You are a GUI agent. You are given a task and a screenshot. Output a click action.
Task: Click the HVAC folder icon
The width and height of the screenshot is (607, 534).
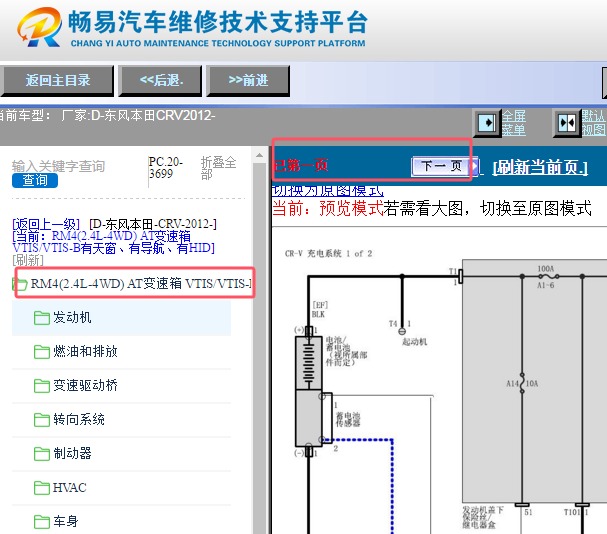[41, 488]
